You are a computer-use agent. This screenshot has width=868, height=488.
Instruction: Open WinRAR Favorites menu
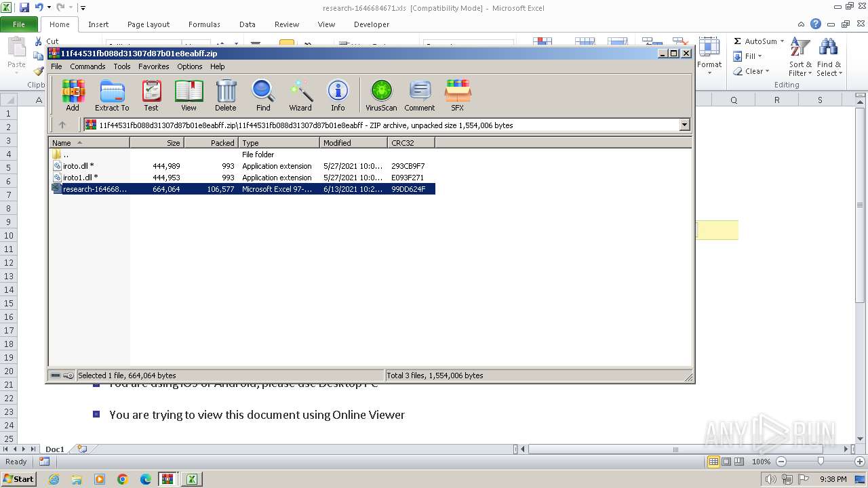click(154, 66)
